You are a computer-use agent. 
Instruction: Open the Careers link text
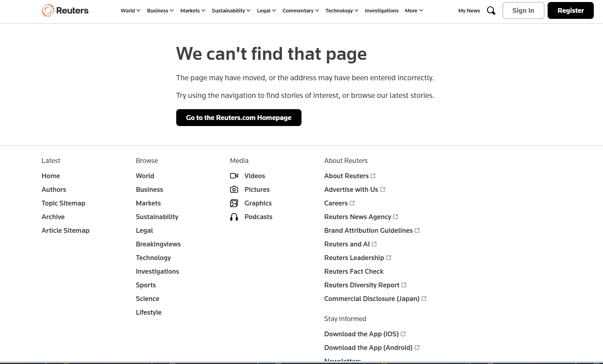(x=336, y=203)
